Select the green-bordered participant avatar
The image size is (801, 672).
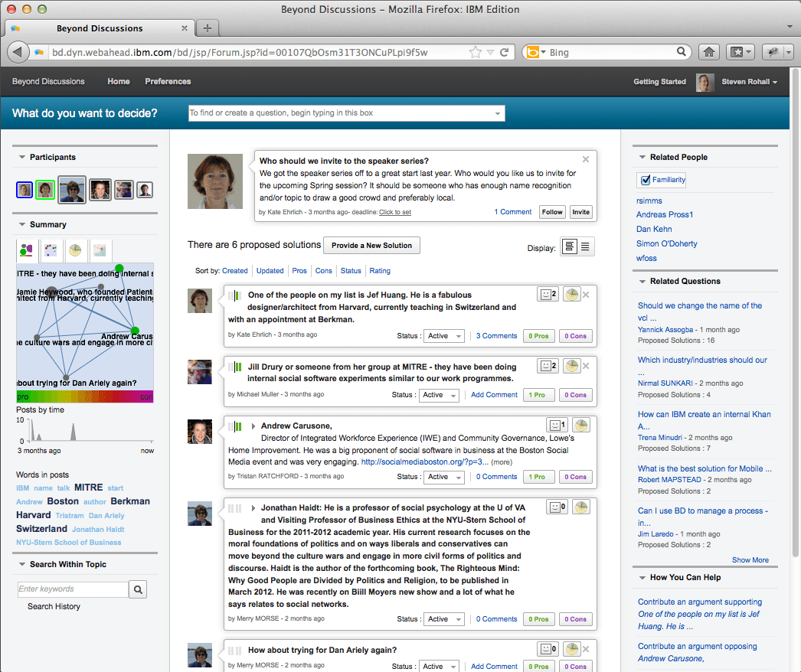45,190
